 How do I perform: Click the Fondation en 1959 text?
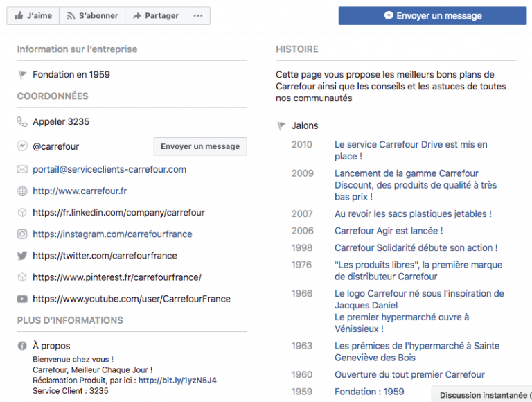(x=71, y=75)
